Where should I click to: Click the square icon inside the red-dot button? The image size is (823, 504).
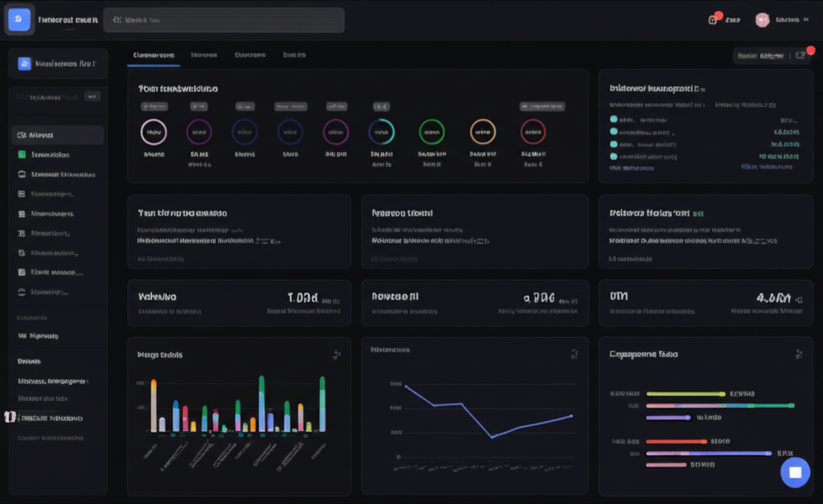(x=800, y=55)
